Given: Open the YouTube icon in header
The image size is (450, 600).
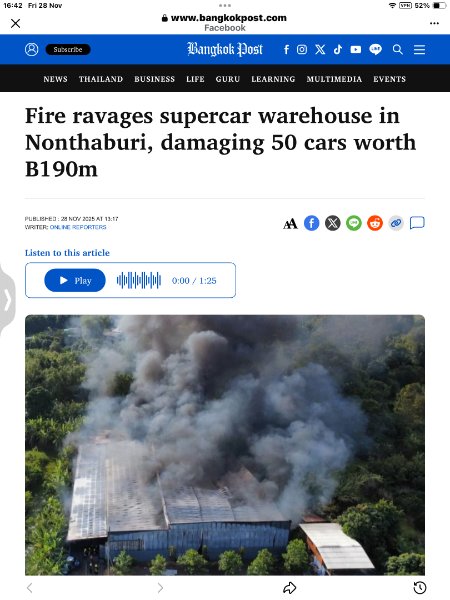Looking at the screenshot, I should [x=356, y=49].
